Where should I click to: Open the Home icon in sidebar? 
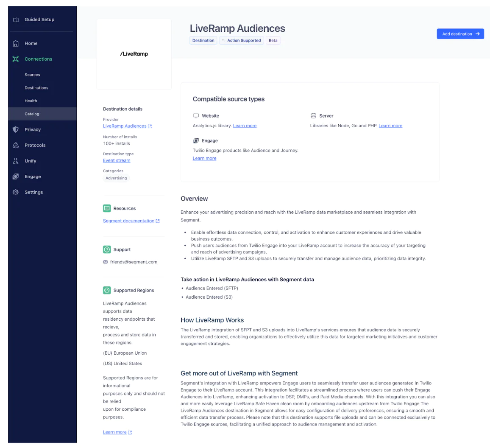coord(15,43)
